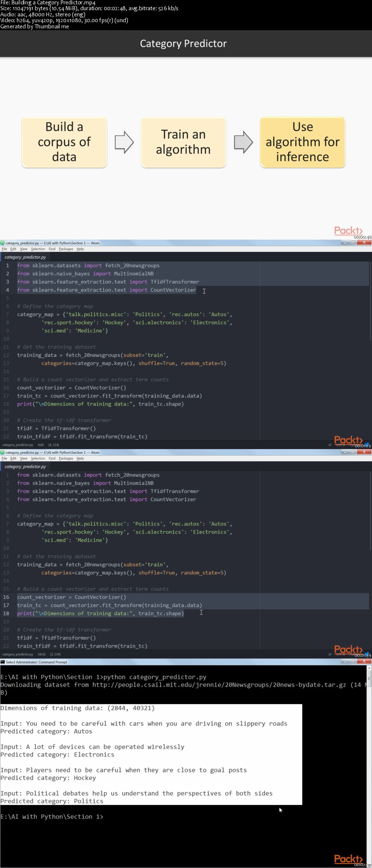Open Packages menu in Atom window showing 18:56
Screen dimensions: 372x868
tap(66, 459)
